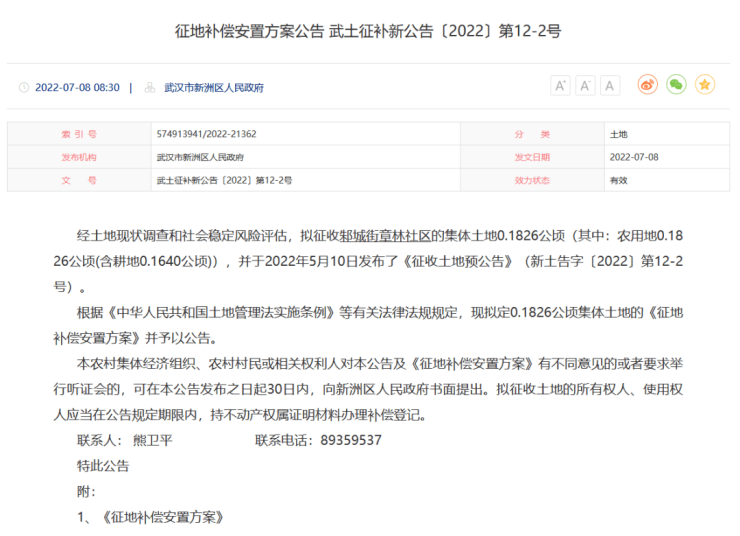This screenshot has width=740, height=536.
Task: Reset font size with plain A icon
Action: 610,86
